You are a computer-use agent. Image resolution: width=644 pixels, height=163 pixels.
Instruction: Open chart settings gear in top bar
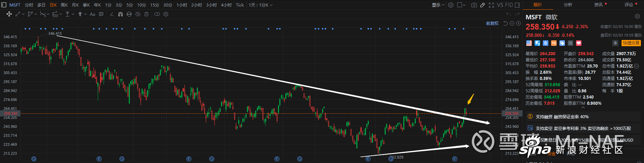pyautogui.click(x=451, y=5)
